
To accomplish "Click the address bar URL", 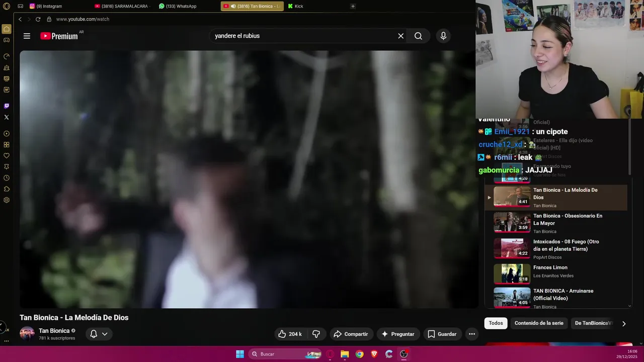I will point(83,19).
